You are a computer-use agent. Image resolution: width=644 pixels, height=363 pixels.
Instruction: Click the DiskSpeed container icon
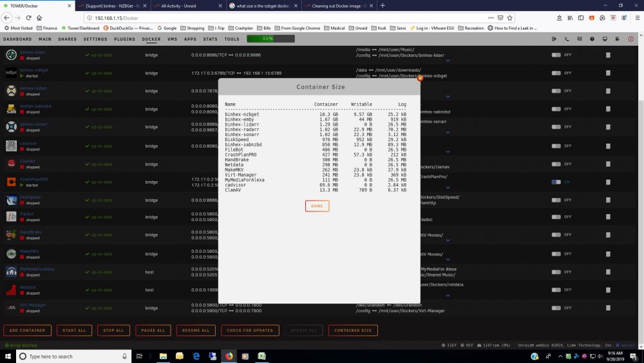click(11, 200)
